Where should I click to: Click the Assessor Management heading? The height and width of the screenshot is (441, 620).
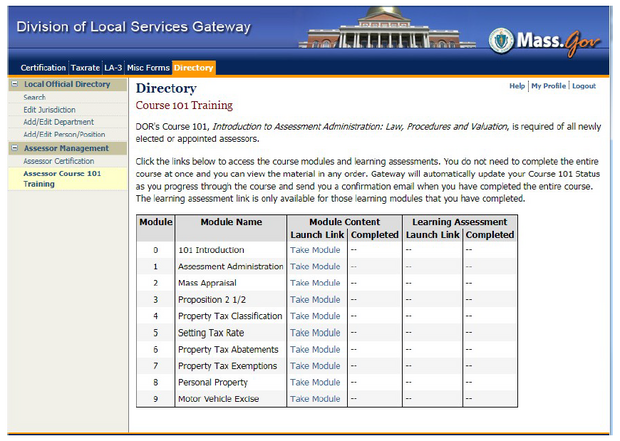[x=66, y=148]
